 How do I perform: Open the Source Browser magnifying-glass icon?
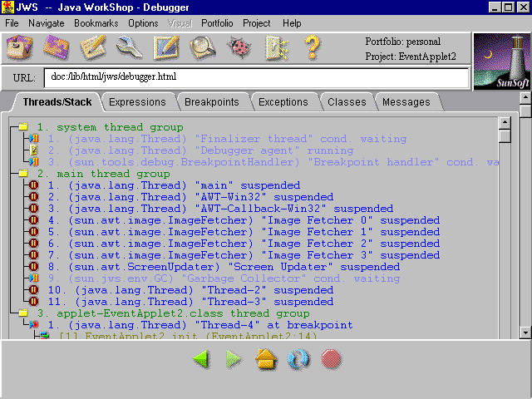coord(203,48)
